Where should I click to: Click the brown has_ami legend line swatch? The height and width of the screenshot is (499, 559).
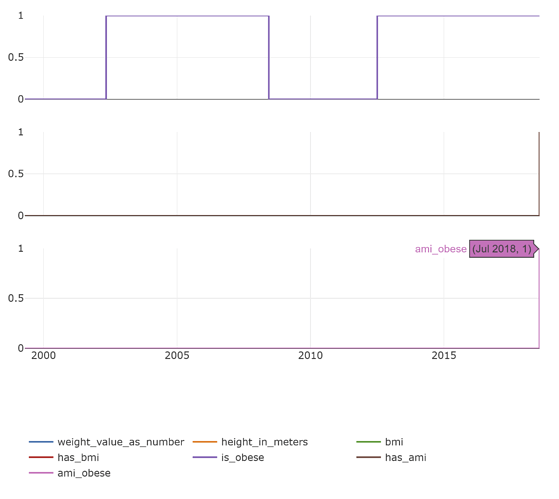coord(368,457)
